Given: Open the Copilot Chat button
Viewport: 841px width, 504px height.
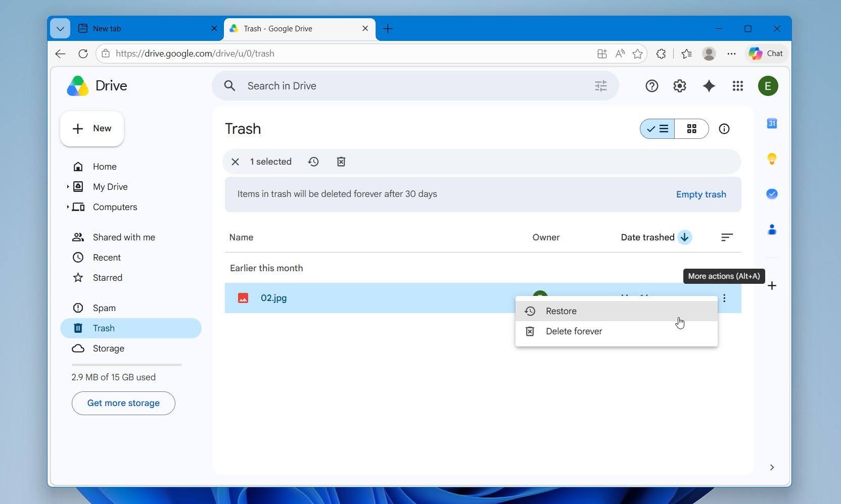Looking at the screenshot, I should click(x=766, y=54).
